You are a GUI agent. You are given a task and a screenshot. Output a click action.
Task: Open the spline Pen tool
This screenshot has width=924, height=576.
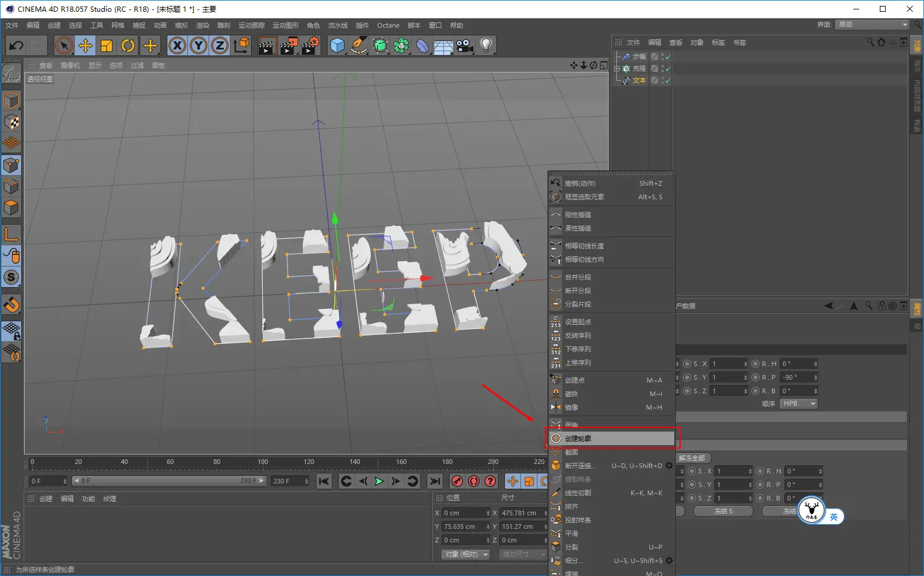tap(358, 45)
